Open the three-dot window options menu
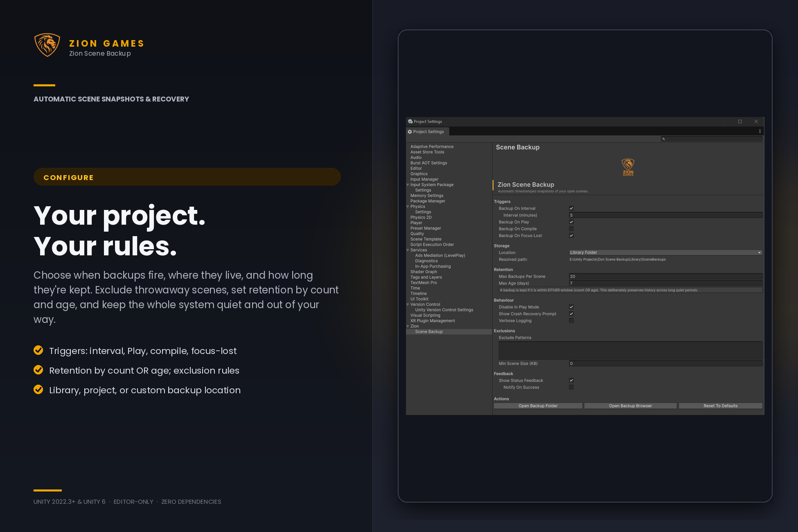This screenshot has width=798, height=532. 760,131
